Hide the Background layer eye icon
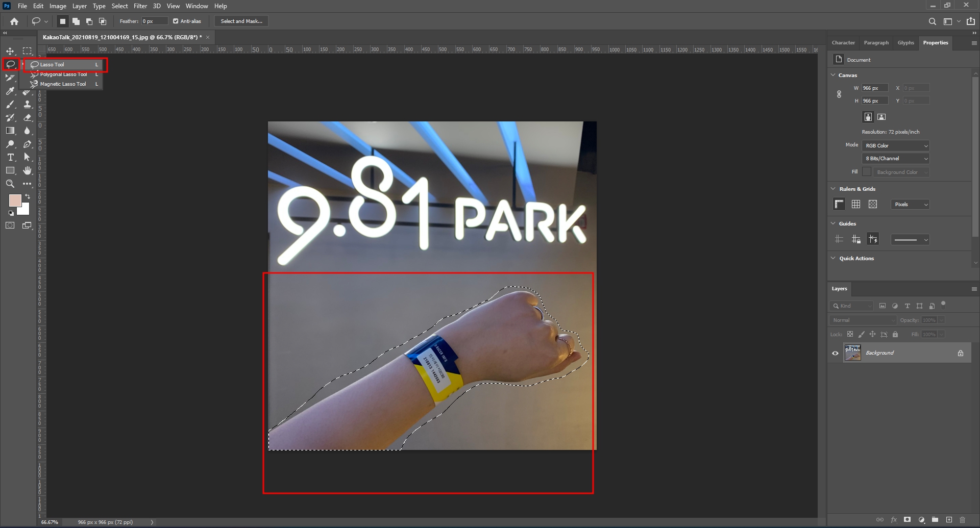 (835, 353)
